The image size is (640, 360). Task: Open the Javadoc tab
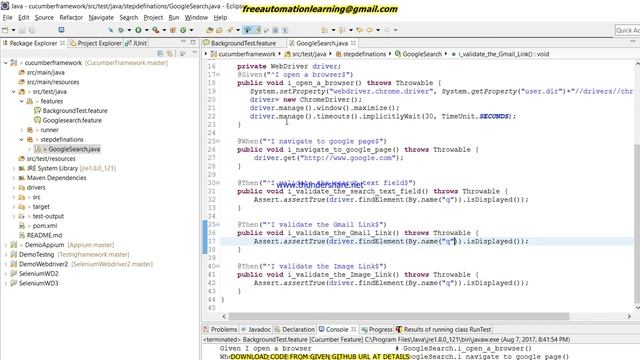(x=256, y=329)
